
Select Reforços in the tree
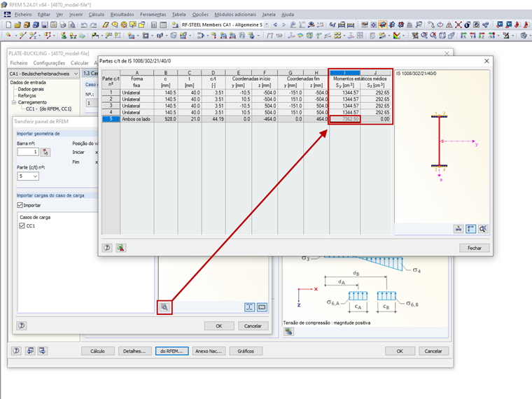pos(27,96)
